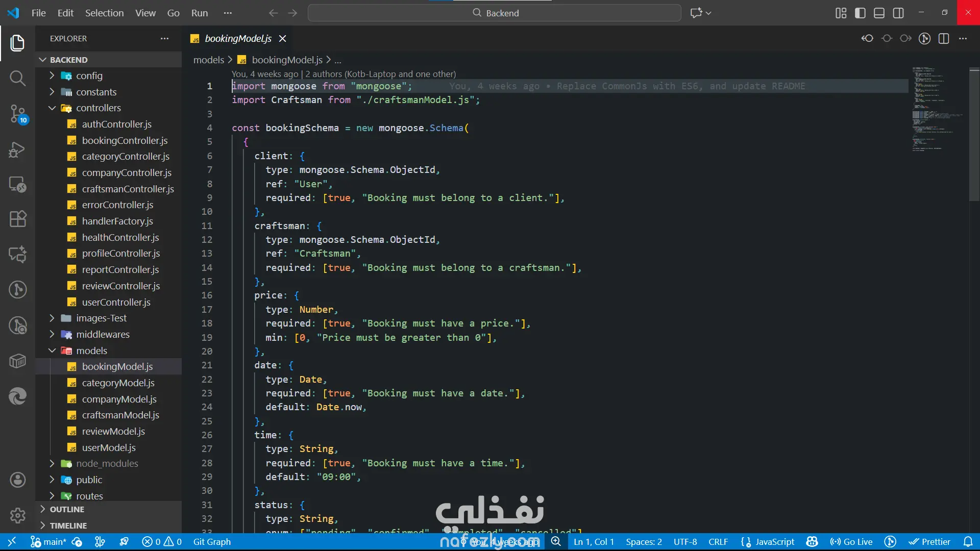
Task: Click Split Editor Right icon
Action: coord(944,39)
